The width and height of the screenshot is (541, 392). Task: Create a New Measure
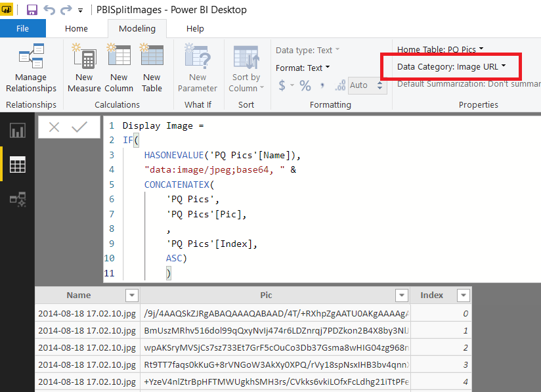[84, 68]
